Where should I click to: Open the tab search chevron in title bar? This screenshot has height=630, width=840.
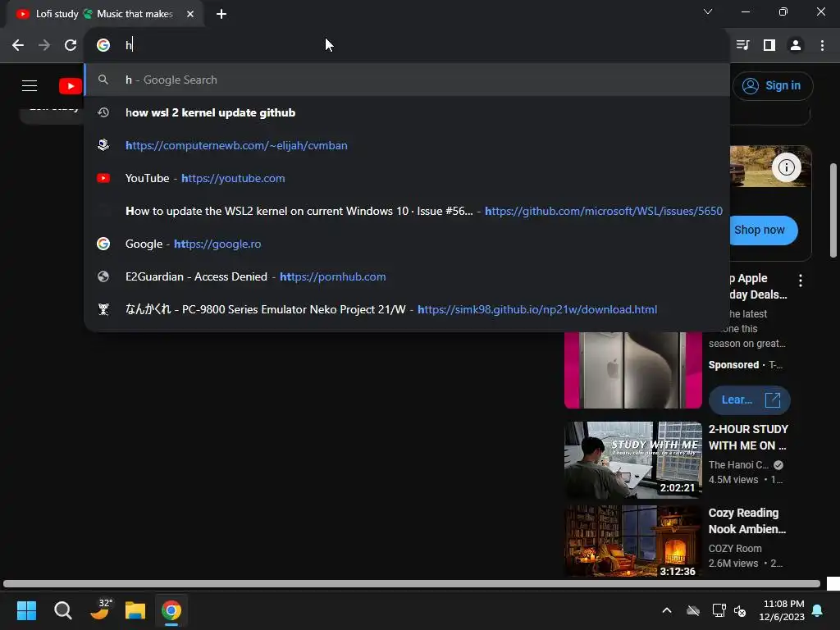708,11
